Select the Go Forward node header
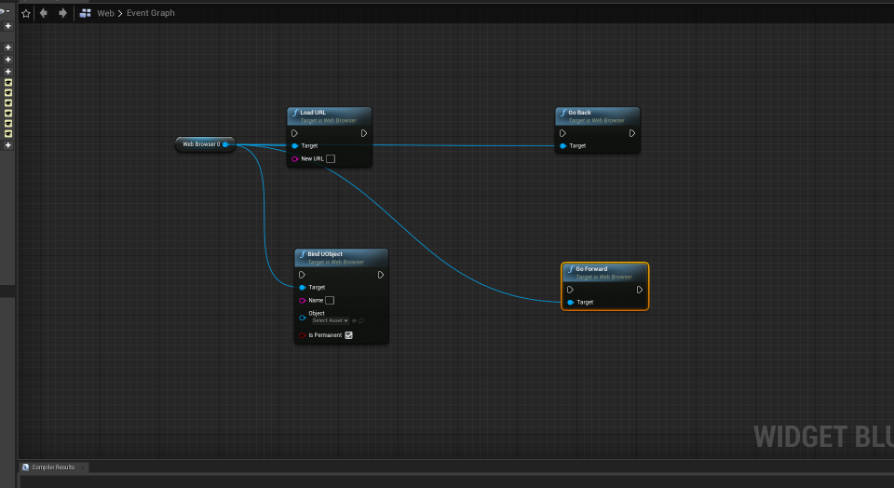 [x=604, y=271]
